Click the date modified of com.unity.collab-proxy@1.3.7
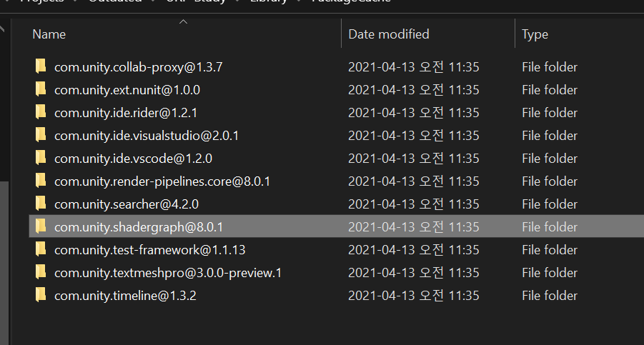 (x=414, y=67)
